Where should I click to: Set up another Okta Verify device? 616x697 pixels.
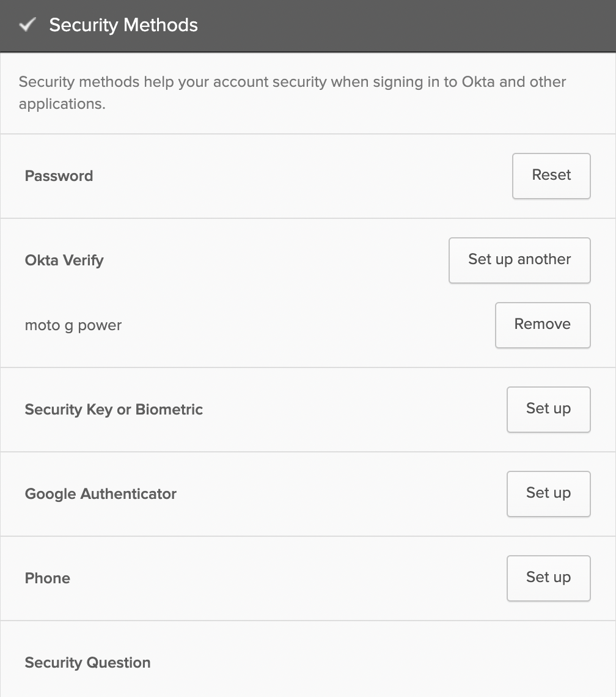(x=519, y=260)
